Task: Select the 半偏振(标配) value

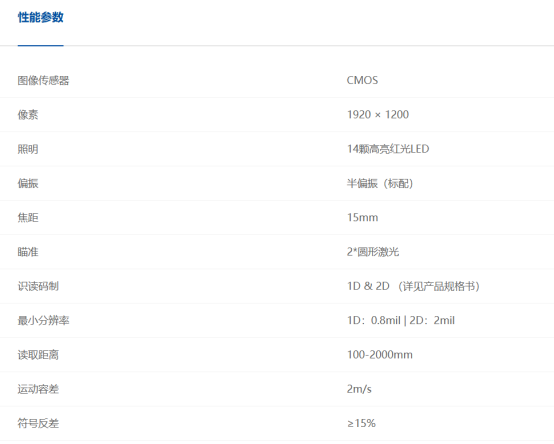Action: click(x=380, y=183)
